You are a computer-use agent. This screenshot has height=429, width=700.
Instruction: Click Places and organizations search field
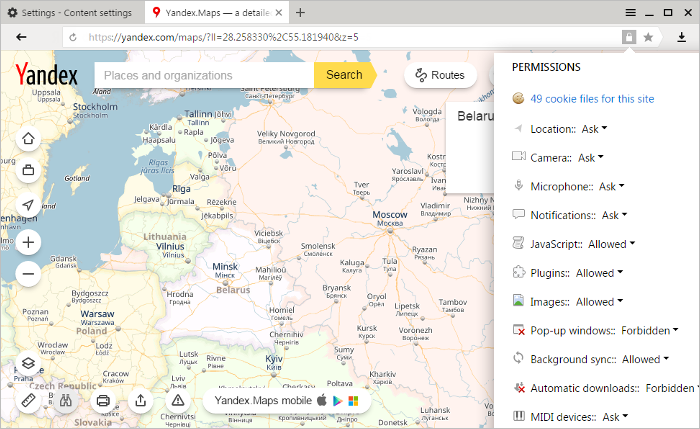point(204,75)
